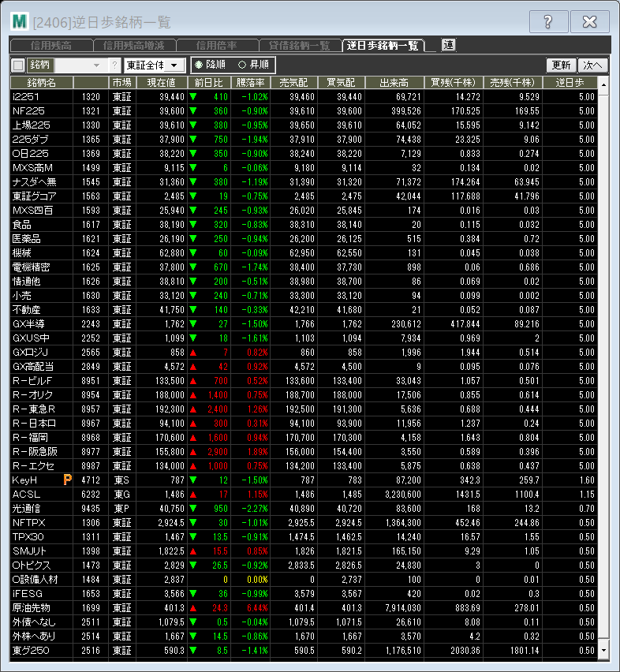The width and height of the screenshot is (620, 672).
Task: Select the GX高配当 row name
Action: (33, 367)
